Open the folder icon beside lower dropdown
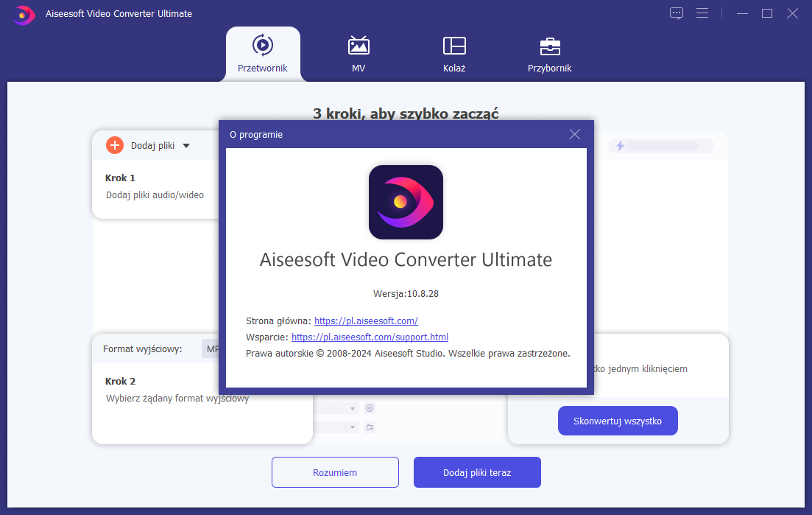 click(370, 427)
